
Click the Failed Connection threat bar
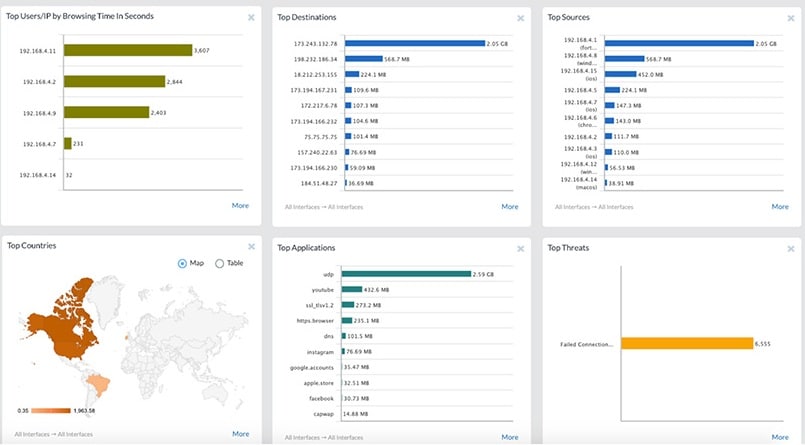(x=687, y=343)
